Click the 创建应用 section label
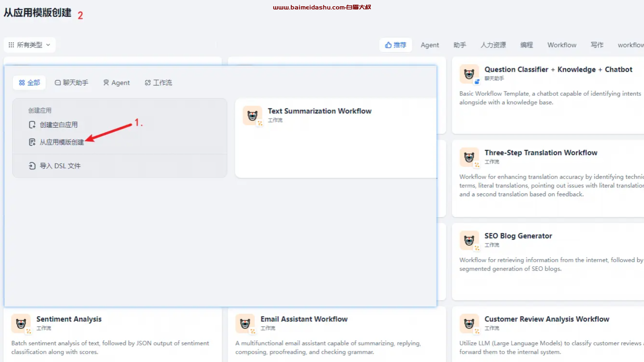 click(40, 111)
